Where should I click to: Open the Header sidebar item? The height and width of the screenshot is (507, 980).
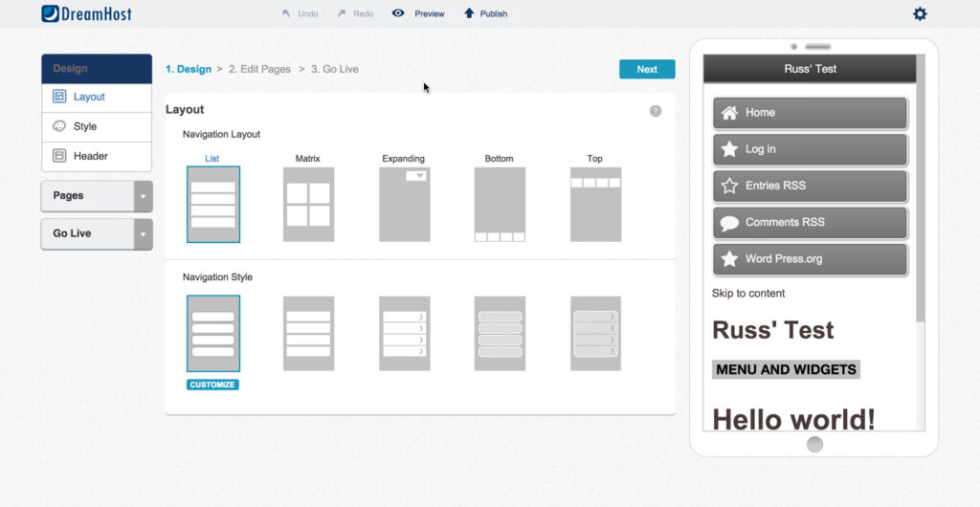[x=90, y=156]
